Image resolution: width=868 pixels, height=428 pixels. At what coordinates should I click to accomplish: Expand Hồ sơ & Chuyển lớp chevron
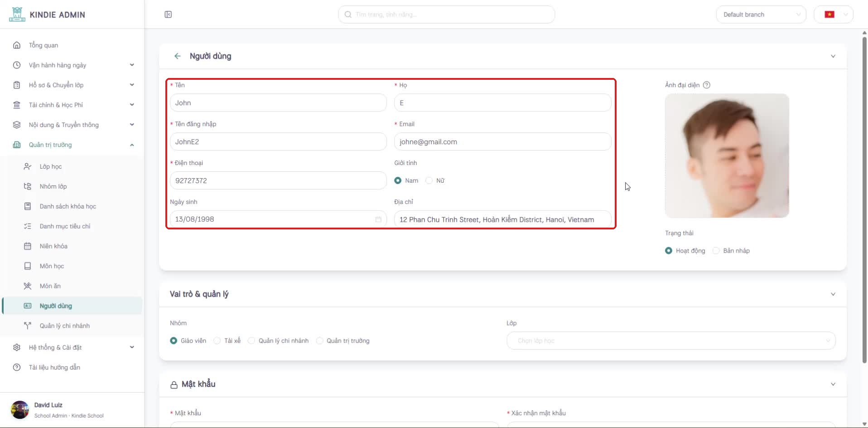pos(132,85)
